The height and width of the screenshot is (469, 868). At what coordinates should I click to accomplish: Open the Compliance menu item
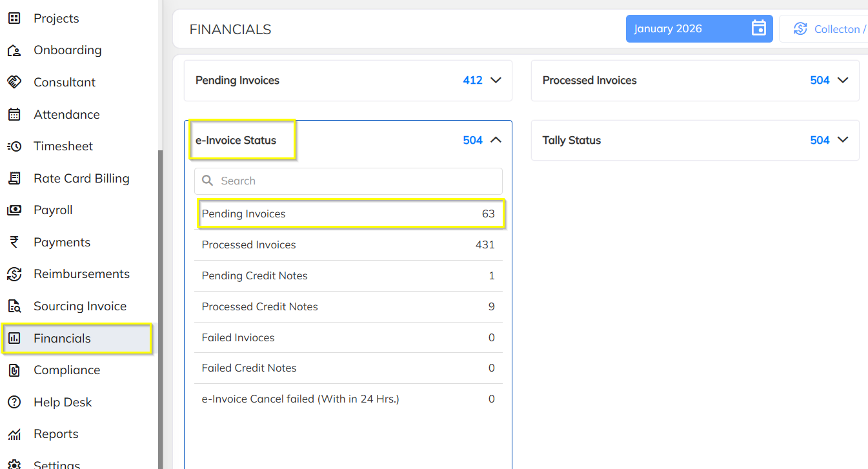coord(66,370)
